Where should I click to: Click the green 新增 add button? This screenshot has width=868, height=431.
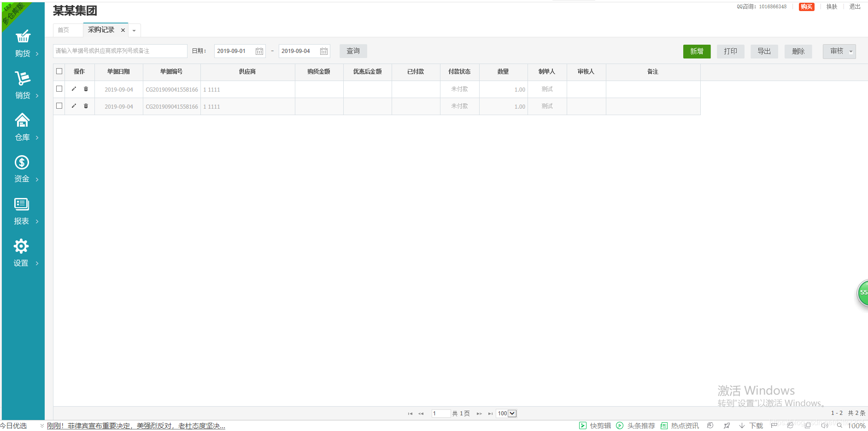coord(697,52)
